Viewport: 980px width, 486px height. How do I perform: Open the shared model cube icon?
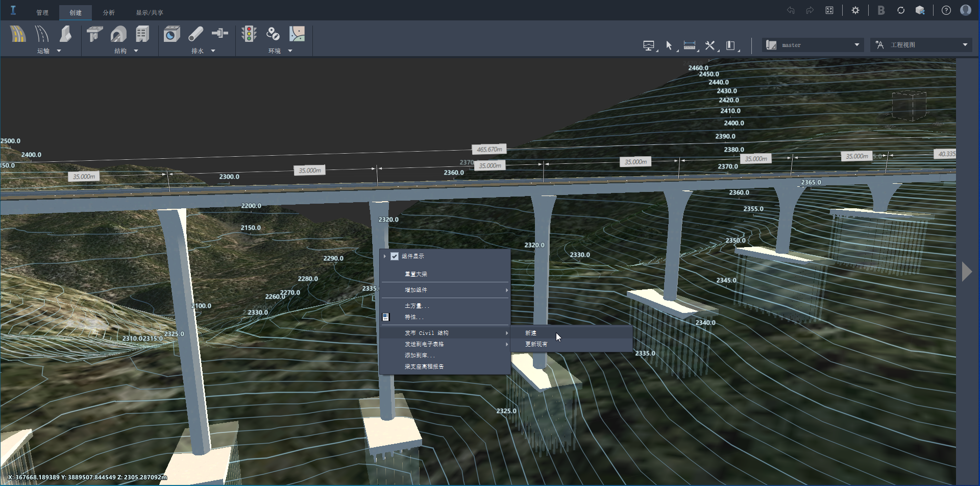(x=920, y=10)
